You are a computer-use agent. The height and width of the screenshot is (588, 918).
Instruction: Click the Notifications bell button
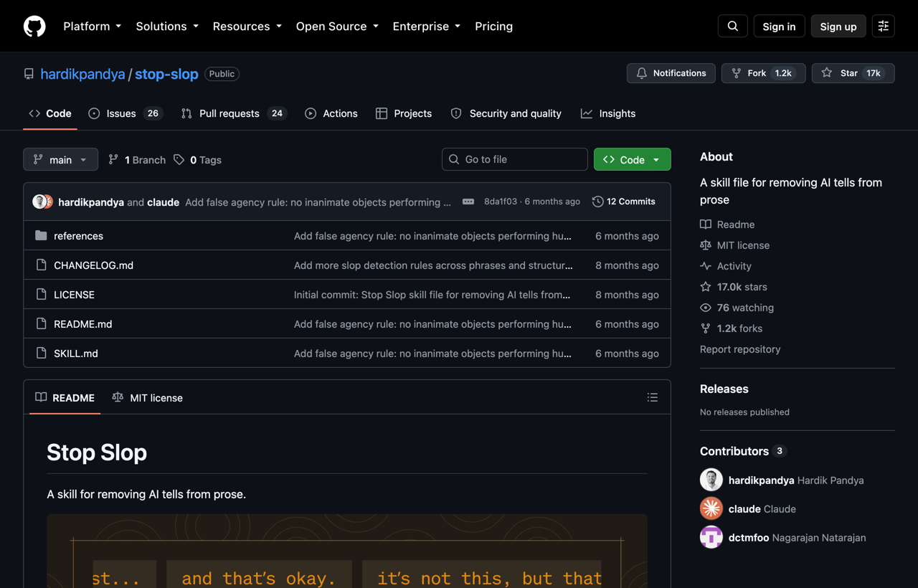tap(671, 73)
